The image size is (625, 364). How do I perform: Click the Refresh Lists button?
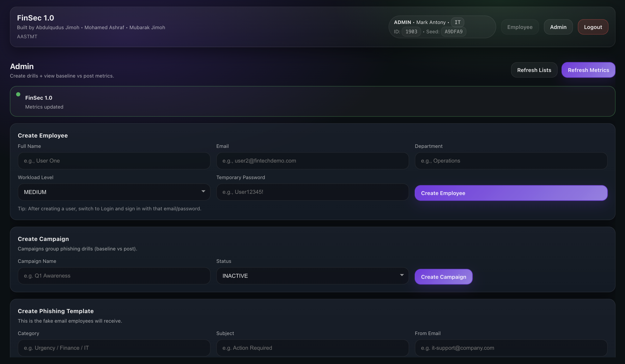click(534, 70)
